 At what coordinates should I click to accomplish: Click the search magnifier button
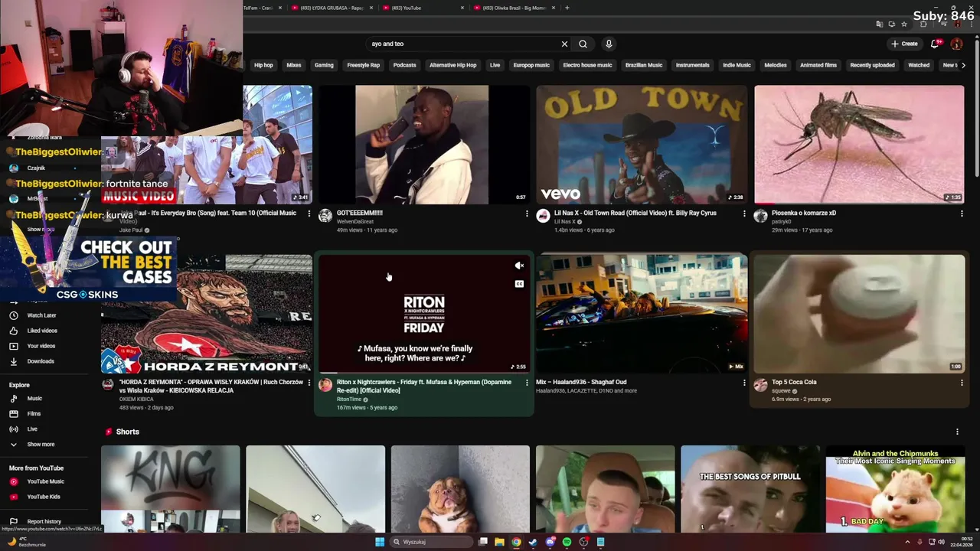[583, 44]
